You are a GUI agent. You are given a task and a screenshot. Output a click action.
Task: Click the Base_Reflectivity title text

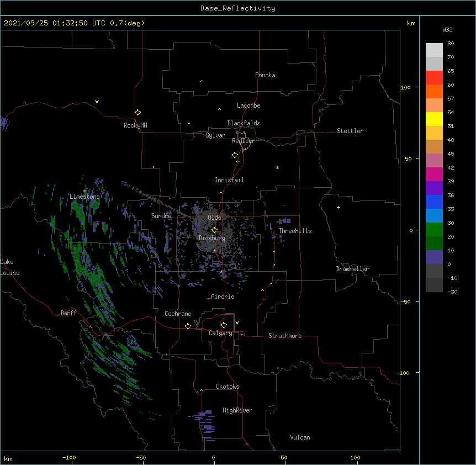238,8
